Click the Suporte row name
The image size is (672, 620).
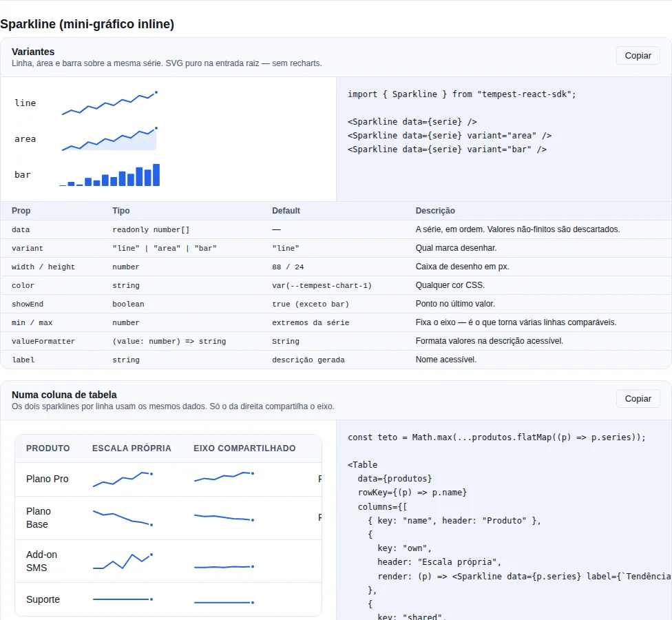click(x=43, y=599)
